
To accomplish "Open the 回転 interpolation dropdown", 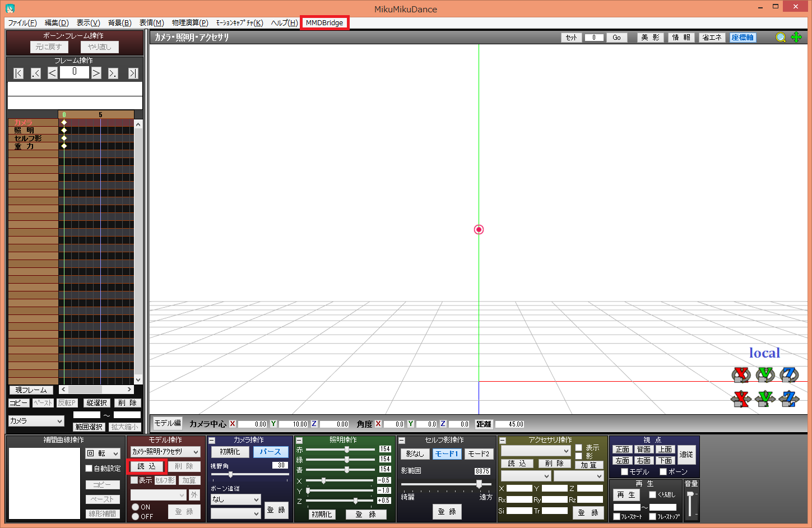I will pyautogui.click(x=103, y=453).
